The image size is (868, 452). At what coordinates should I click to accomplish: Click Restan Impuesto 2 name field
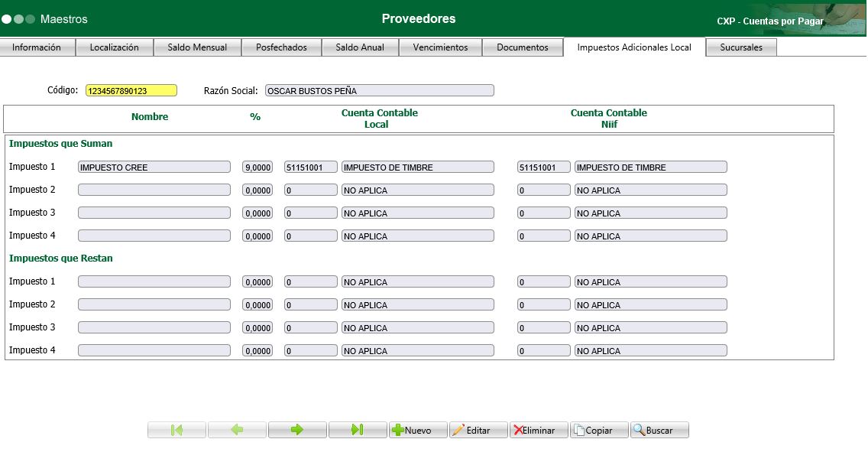tap(154, 304)
